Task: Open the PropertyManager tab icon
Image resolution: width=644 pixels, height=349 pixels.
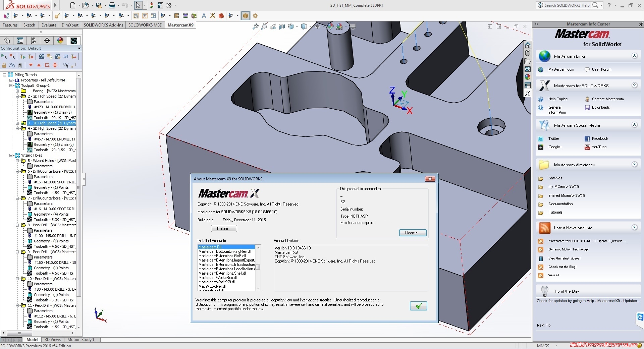Action: pos(20,41)
